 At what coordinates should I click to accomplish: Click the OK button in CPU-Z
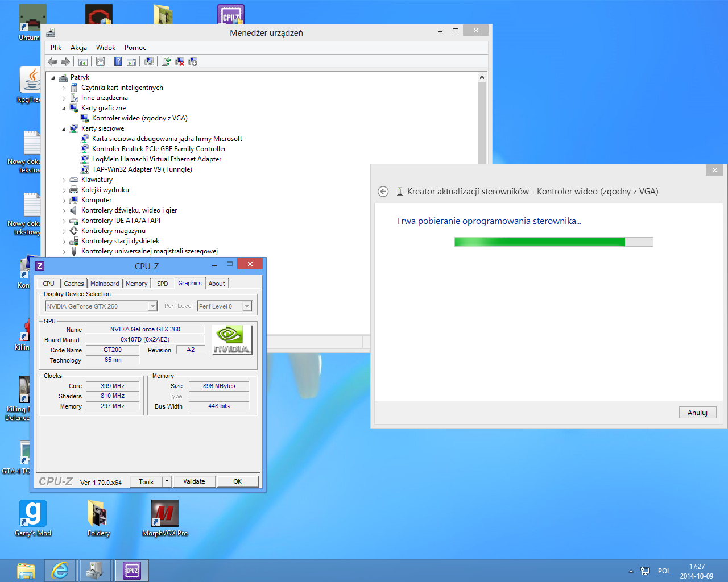pyautogui.click(x=238, y=481)
